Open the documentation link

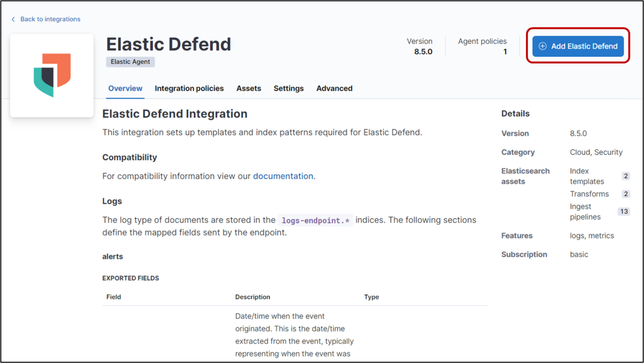283,176
